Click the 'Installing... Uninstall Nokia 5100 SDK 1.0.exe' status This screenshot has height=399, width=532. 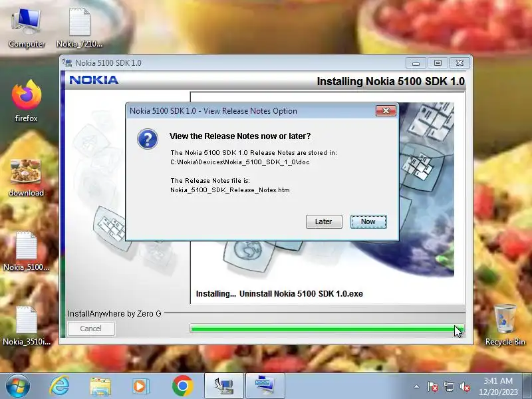(x=279, y=294)
